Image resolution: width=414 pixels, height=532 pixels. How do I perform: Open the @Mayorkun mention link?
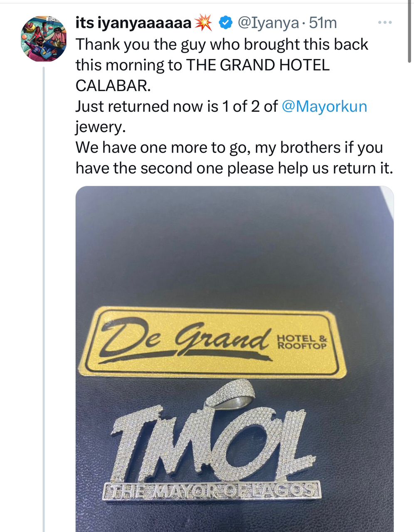tap(324, 106)
